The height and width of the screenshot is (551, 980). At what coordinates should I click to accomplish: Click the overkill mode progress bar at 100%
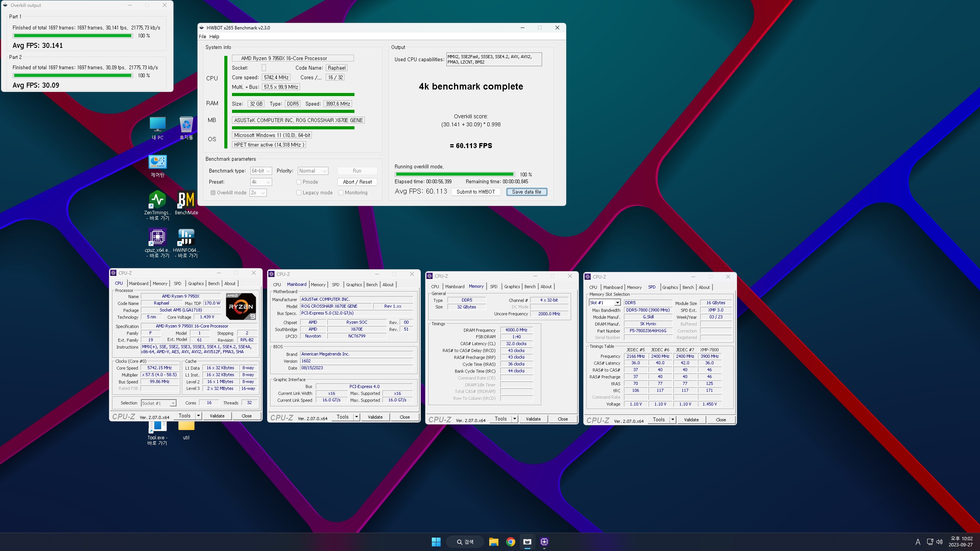pos(454,174)
